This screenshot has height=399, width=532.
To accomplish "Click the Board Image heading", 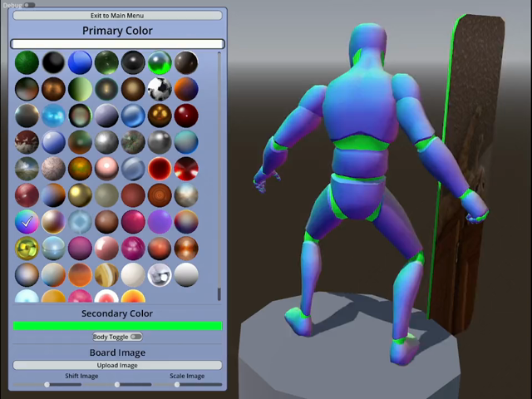I will pos(117,352).
